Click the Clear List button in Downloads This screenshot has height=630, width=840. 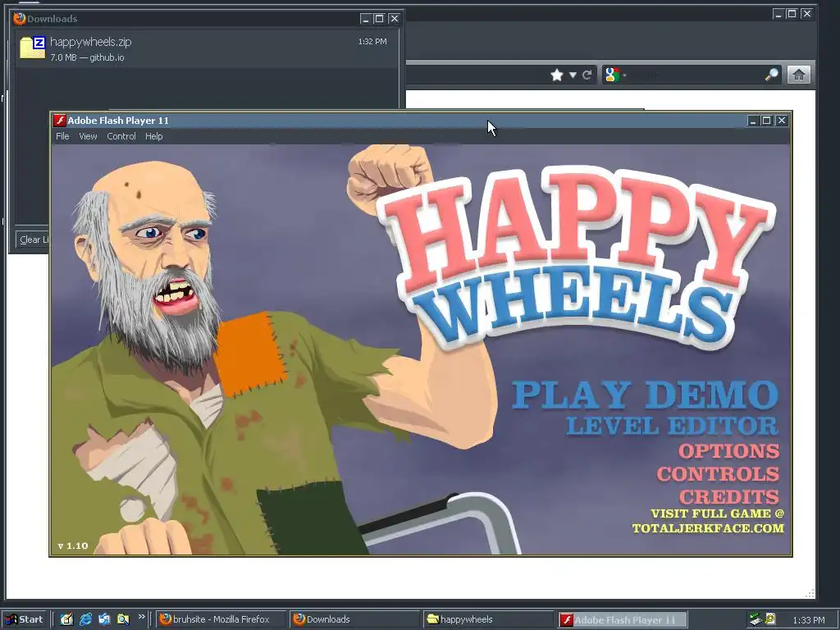point(32,240)
